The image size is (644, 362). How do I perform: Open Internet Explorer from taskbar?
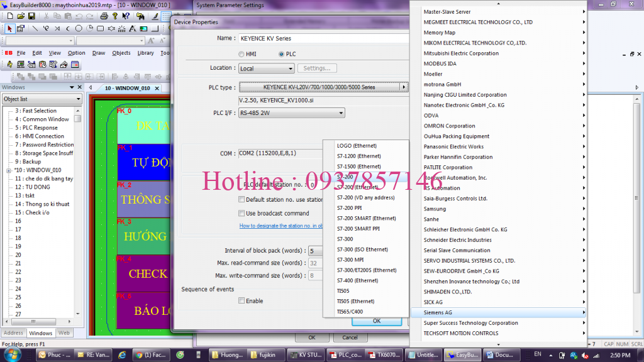pos(122,355)
